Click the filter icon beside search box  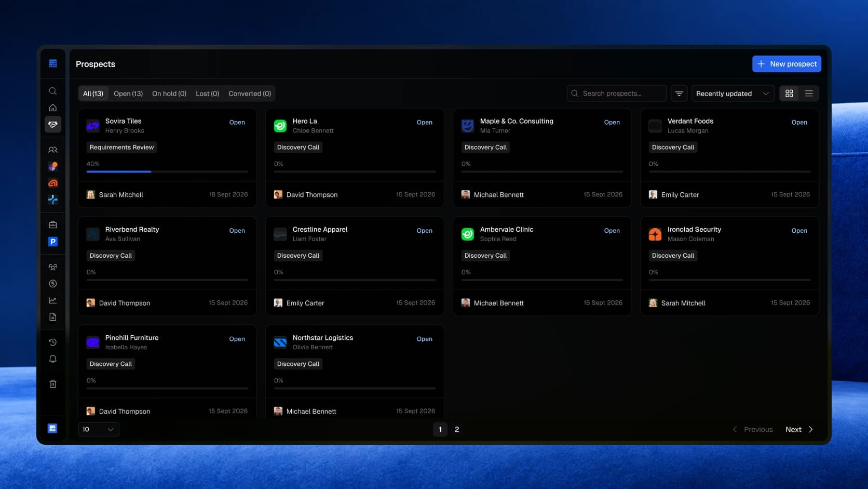click(x=679, y=94)
